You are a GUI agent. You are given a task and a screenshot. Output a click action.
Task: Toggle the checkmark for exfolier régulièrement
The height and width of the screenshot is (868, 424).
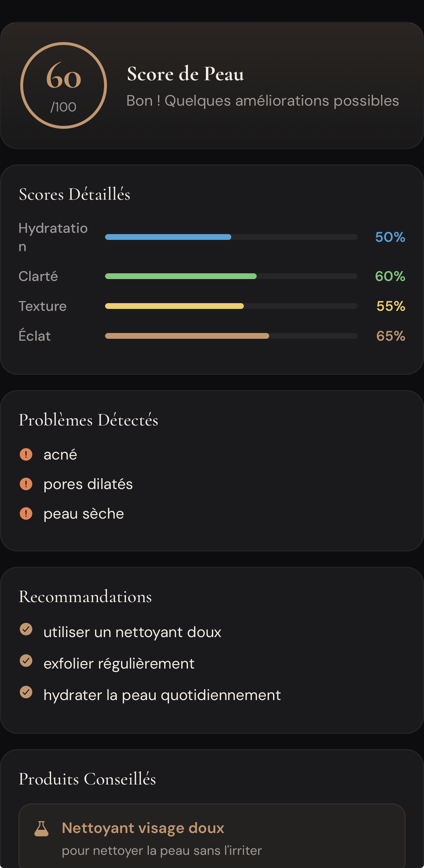click(x=26, y=661)
